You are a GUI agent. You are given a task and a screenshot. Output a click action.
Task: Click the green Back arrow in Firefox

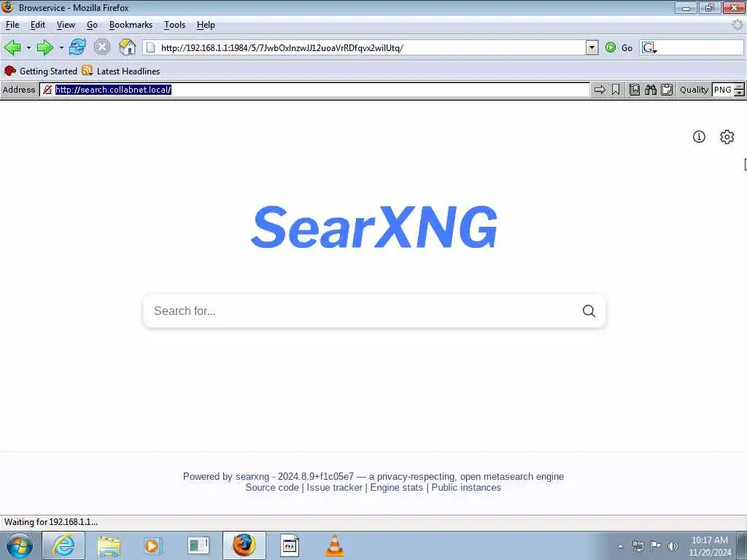(12, 47)
